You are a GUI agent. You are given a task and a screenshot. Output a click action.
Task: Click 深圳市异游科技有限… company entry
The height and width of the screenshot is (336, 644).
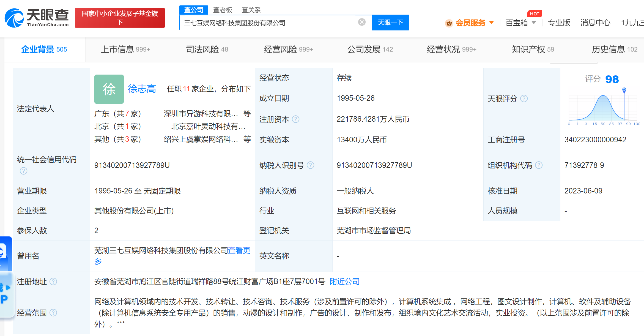tap(201, 113)
